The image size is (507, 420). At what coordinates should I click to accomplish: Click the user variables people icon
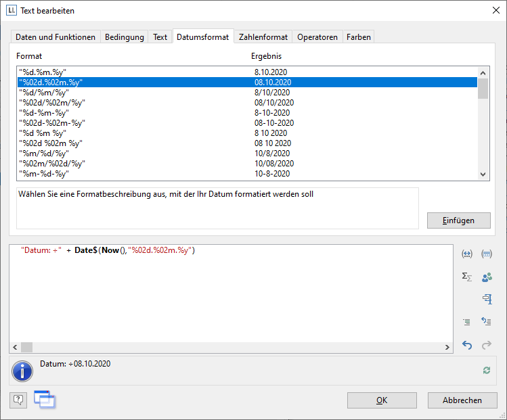click(486, 277)
